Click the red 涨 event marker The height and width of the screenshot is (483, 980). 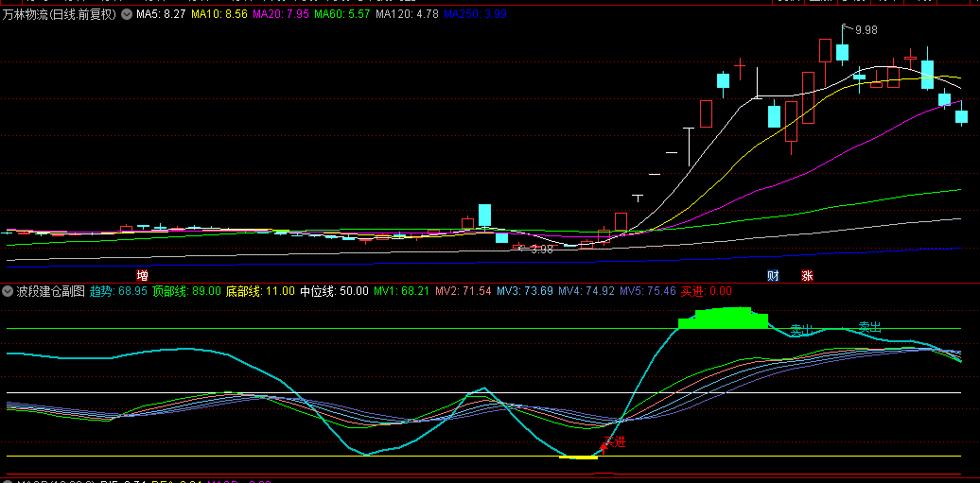(x=807, y=276)
